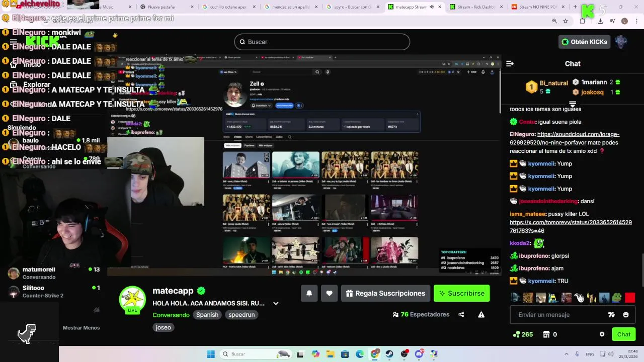This screenshot has width=644, height=362.
Task: Select the red square quick emote
Action: [630, 298]
